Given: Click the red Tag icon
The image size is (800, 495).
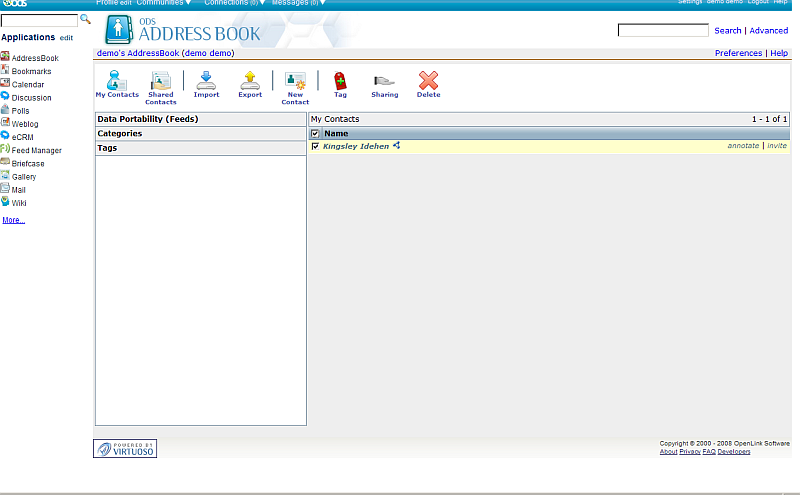Looking at the screenshot, I should coord(340,81).
